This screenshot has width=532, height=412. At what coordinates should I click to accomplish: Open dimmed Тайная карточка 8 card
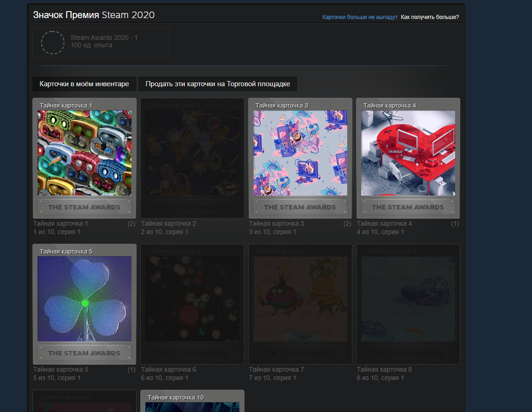coord(408,304)
